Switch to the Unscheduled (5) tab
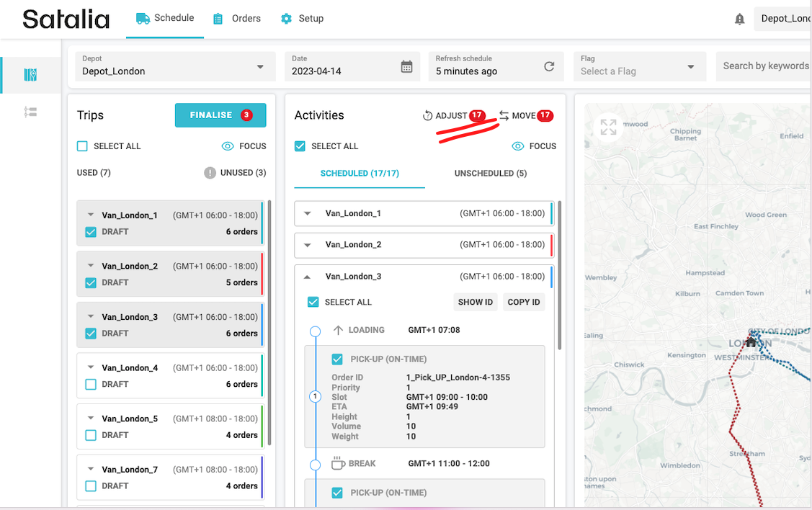This screenshot has width=812, height=510. tap(489, 174)
